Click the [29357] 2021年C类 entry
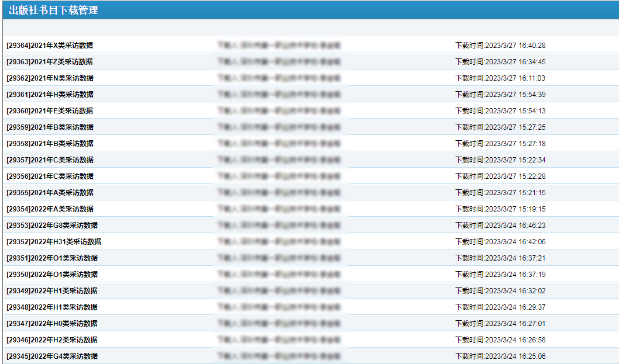Image resolution: width=619 pixels, height=364 pixels. click(50, 160)
